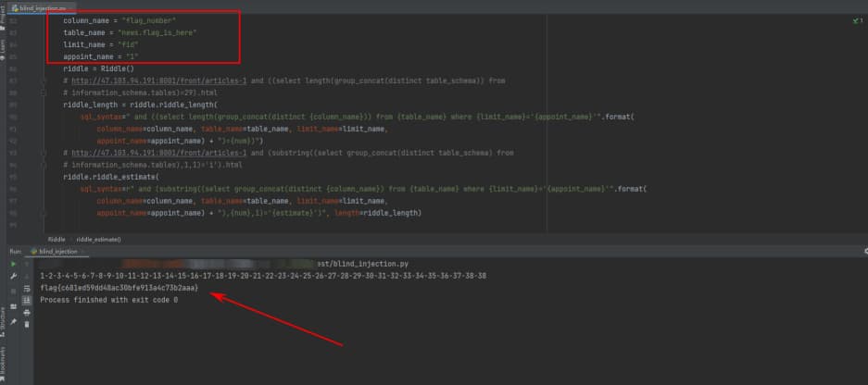Viewport: 868px width, 385px height.
Task: Fold the comment ending with tables)=29).html
Action: (x=44, y=93)
